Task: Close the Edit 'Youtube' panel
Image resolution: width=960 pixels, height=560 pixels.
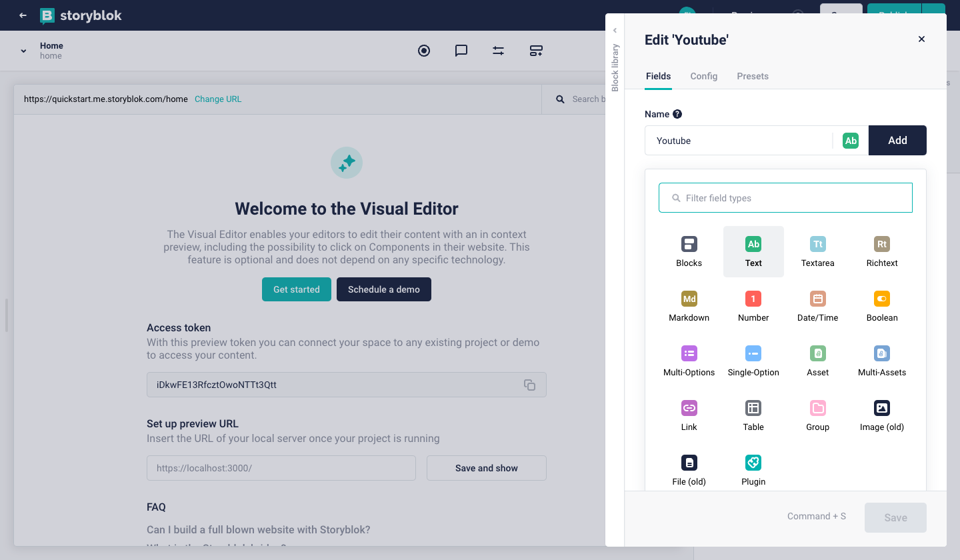Action: (x=921, y=39)
